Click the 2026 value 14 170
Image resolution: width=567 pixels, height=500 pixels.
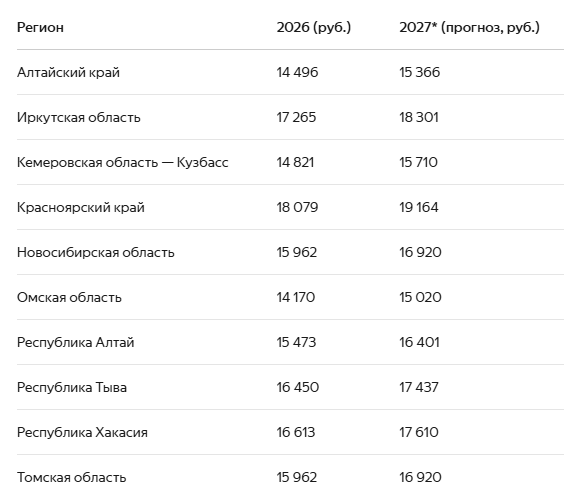296,298
